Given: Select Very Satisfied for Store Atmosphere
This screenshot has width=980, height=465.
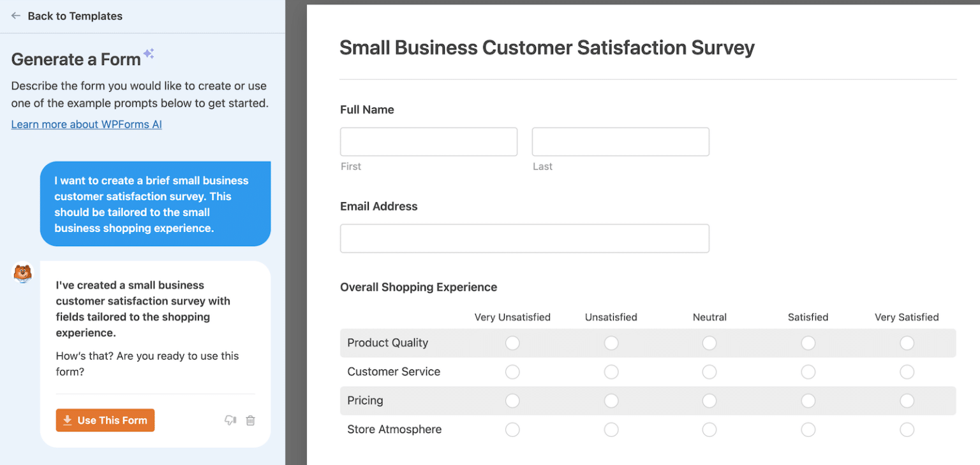Looking at the screenshot, I should click(x=907, y=430).
